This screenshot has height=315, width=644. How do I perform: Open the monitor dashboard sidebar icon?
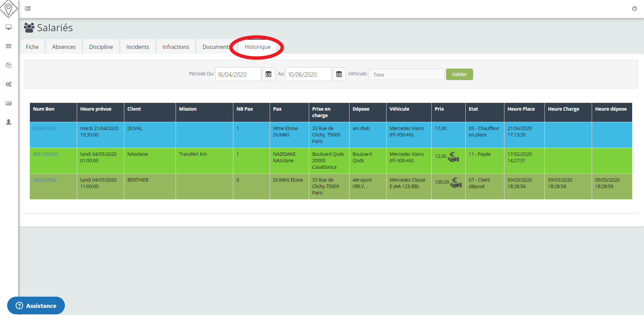[9, 27]
